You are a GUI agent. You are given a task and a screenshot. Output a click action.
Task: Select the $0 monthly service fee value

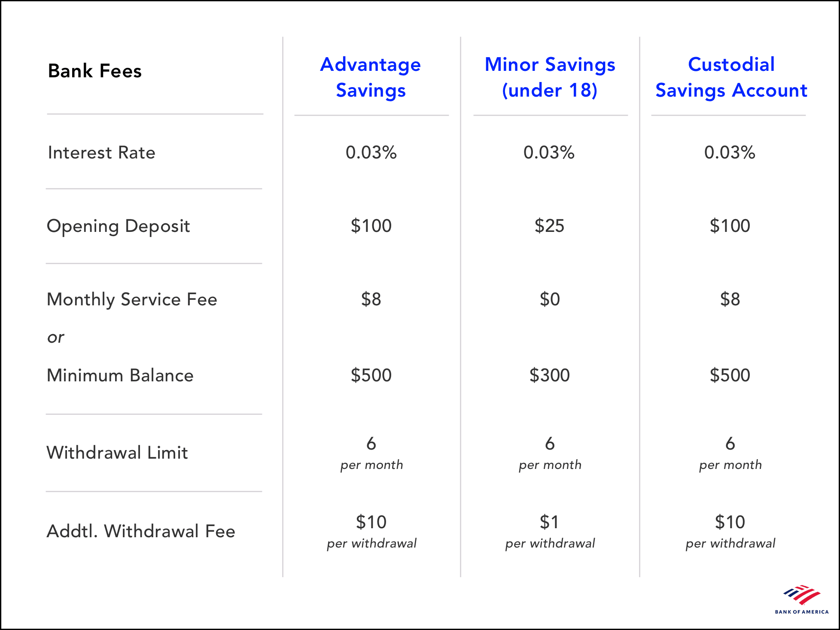[550, 299]
